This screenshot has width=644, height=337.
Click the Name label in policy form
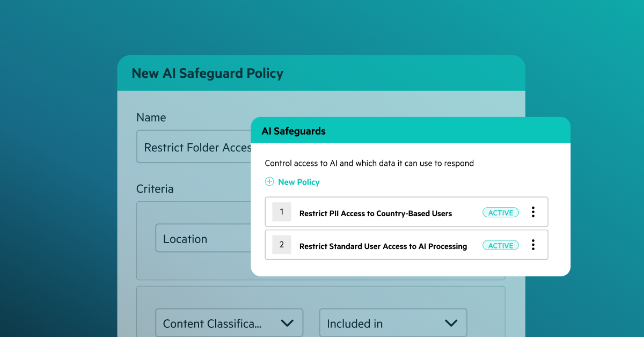151,118
